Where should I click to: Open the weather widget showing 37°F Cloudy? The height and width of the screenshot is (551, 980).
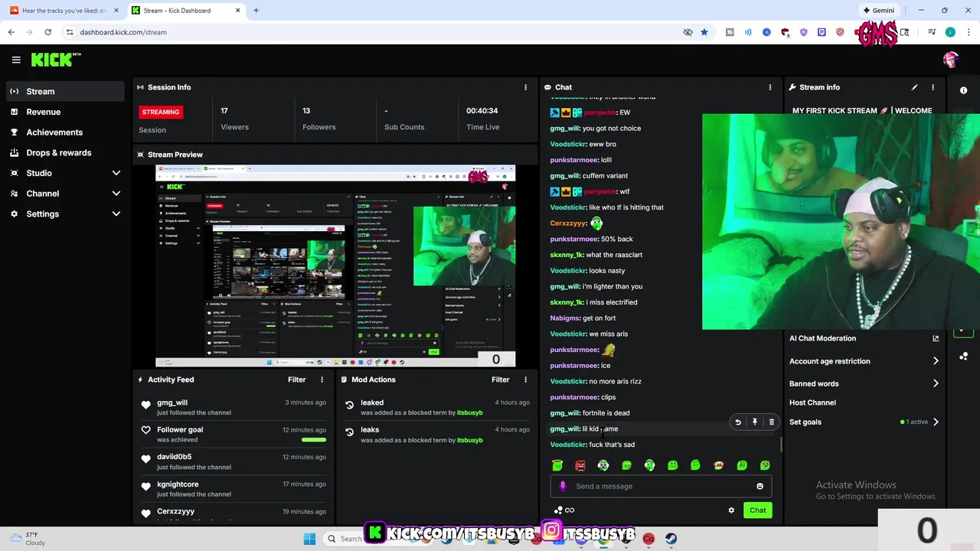pos(28,539)
